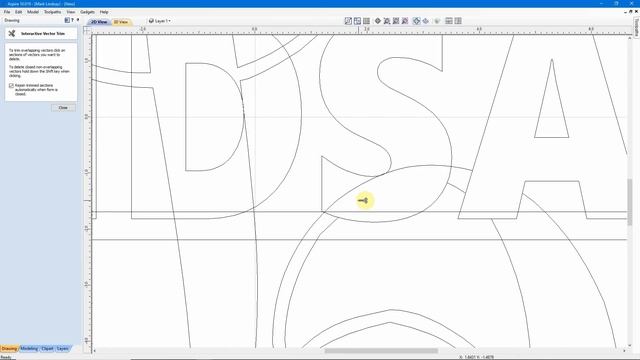Switch to the 2D View tab

99,22
